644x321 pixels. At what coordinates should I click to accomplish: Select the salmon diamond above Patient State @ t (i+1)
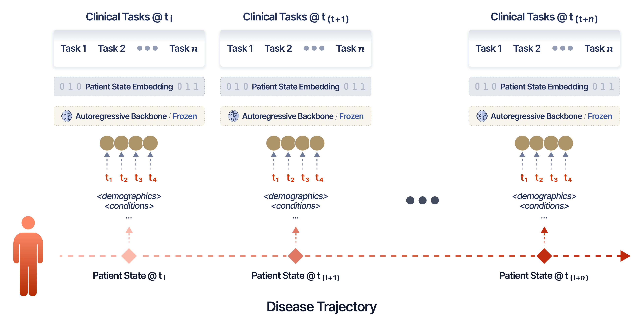(x=296, y=256)
